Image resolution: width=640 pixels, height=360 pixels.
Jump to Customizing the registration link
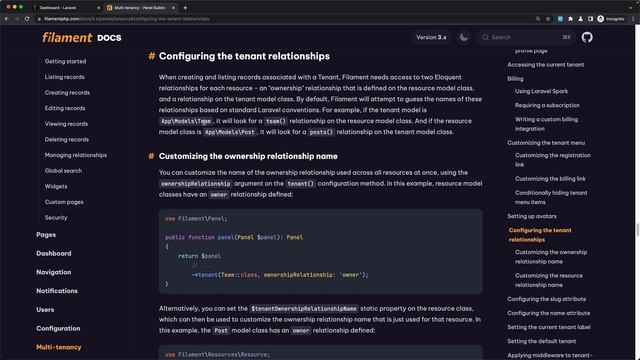[552, 160]
